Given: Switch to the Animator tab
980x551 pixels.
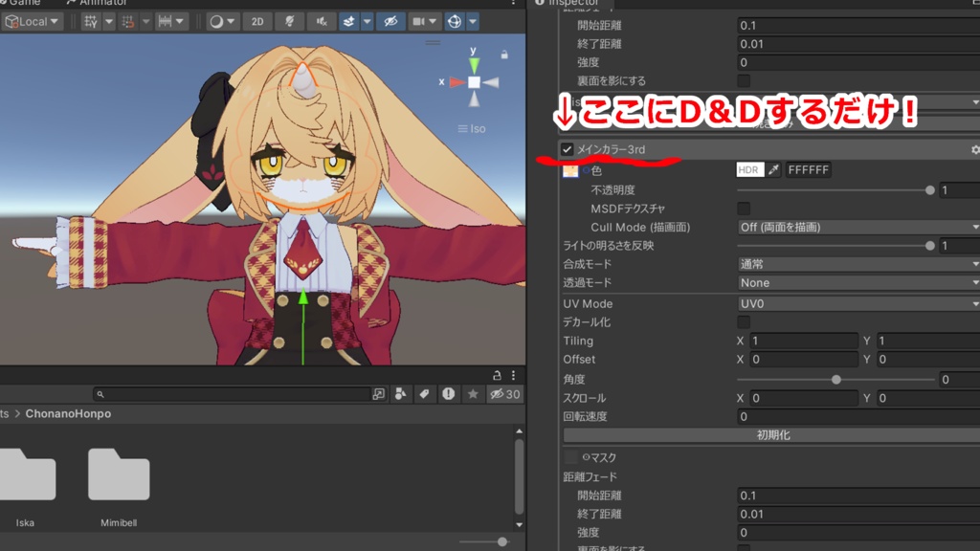Looking at the screenshot, I should (97, 3).
